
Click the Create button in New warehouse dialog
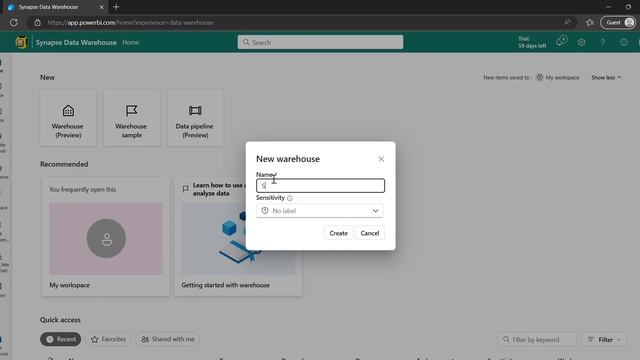pyautogui.click(x=338, y=233)
